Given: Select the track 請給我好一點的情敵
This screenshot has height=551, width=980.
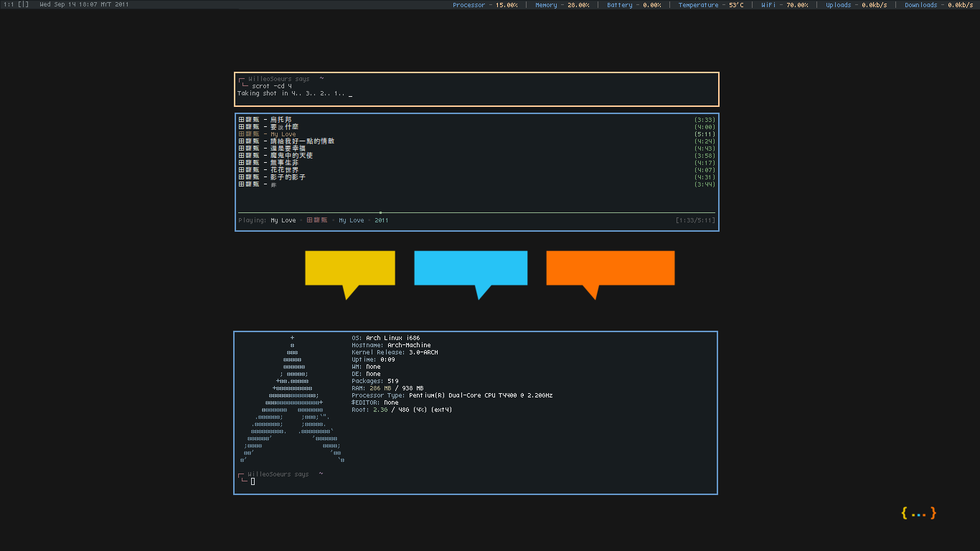Looking at the screenshot, I should pyautogui.click(x=477, y=141).
